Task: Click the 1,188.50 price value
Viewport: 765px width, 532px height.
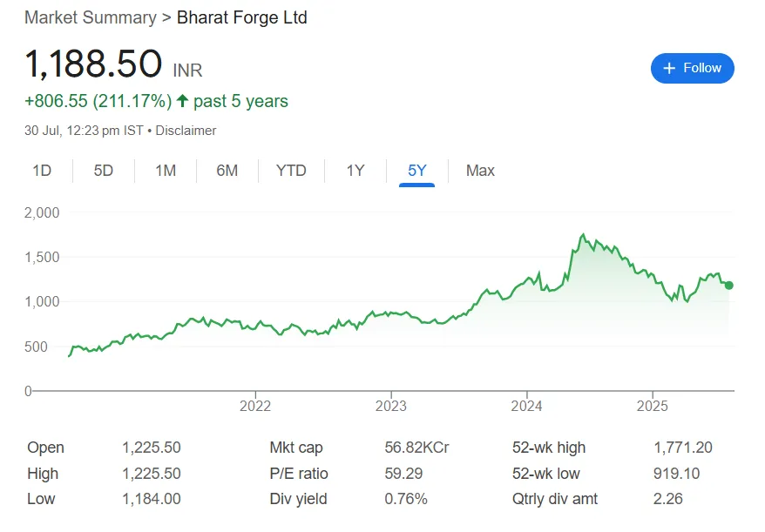Action: coord(93,64)
